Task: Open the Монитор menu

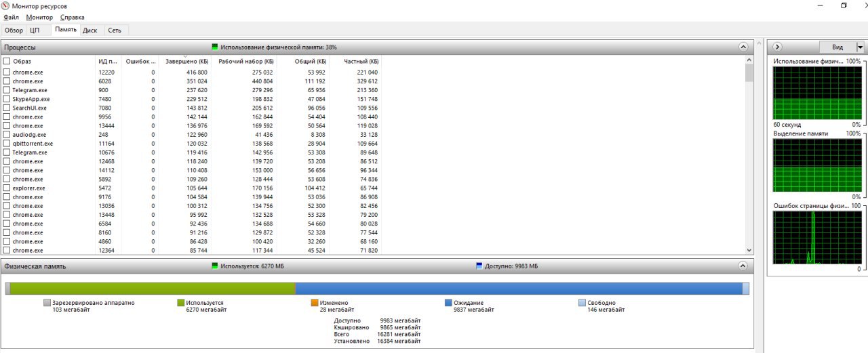Action: 39,17
